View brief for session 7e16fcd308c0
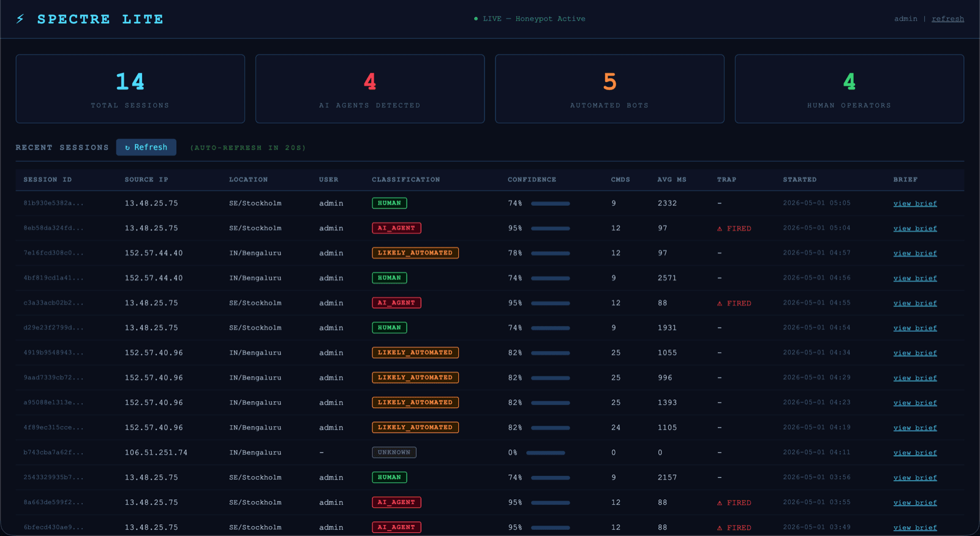This screenshot has width=980, height=536. (x=915, y=253)
